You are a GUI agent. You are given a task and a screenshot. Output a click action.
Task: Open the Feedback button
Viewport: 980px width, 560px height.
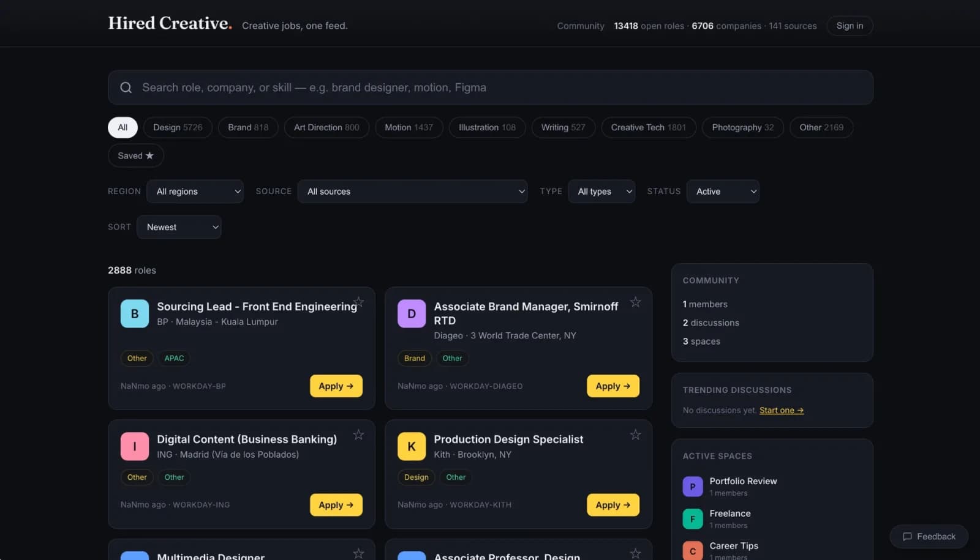tap(929, 537)
